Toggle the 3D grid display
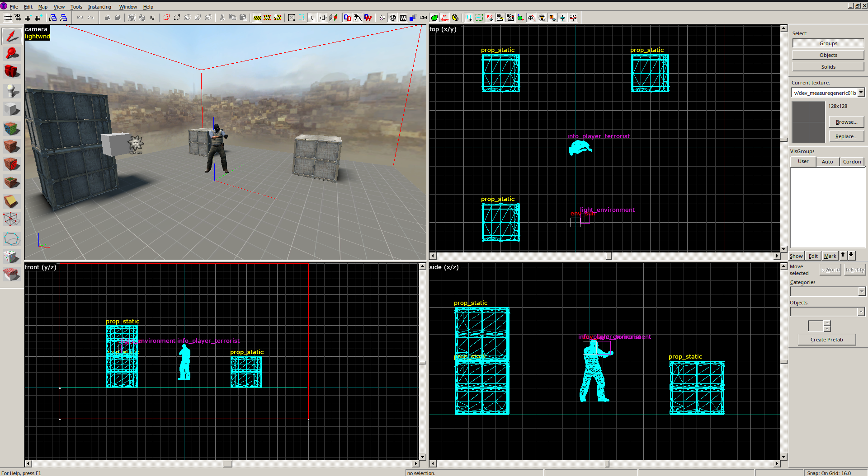Screen dimensions: 868x476 click(x=18, y=18)
